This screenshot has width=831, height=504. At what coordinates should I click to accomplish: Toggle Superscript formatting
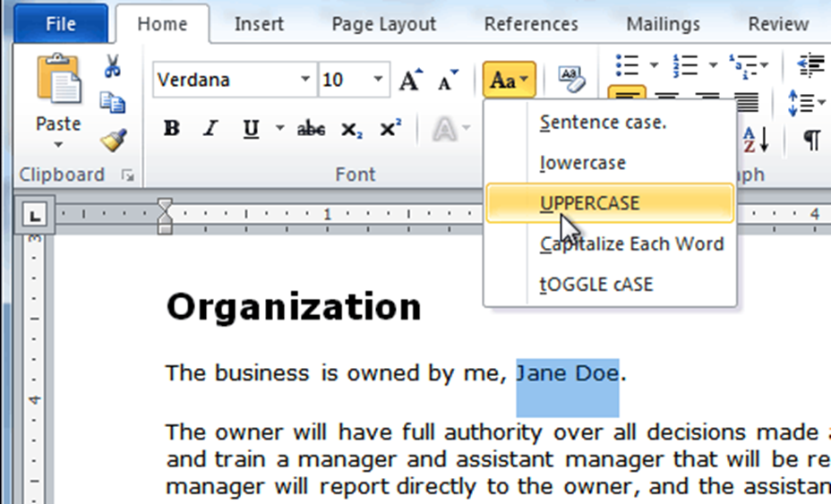(x=390, y=128)
